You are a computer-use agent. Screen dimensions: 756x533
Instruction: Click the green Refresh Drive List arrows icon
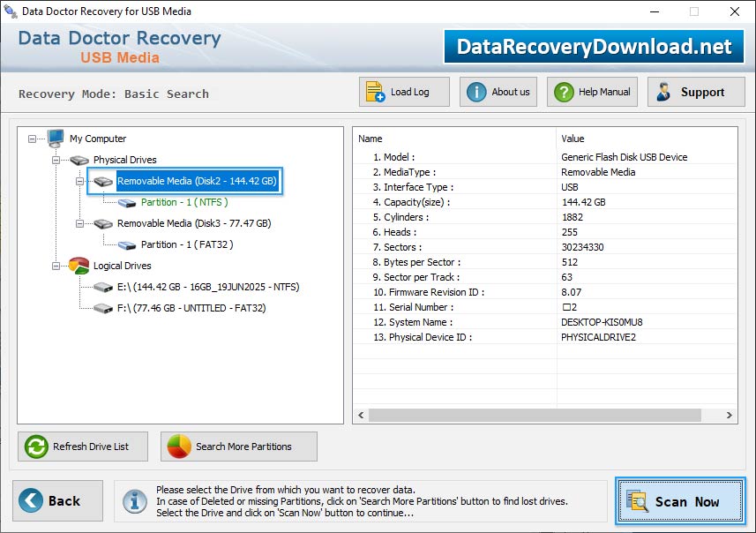(x=36, y=447)
